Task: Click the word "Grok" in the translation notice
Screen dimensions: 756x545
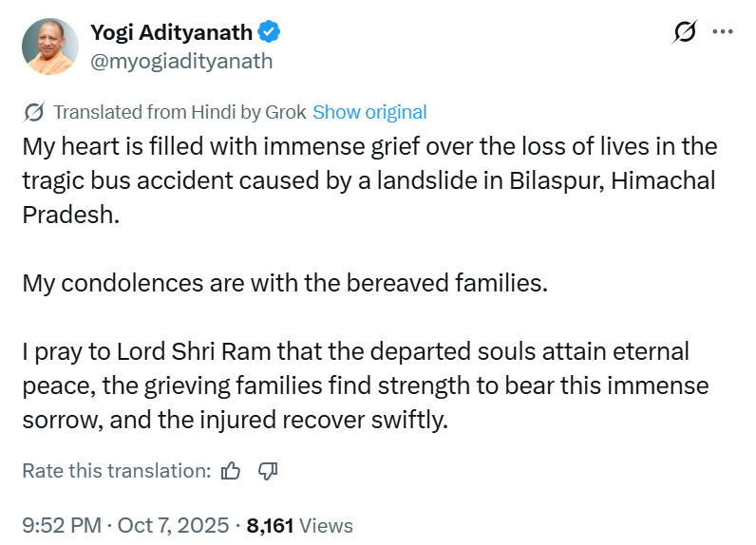Action: coord(286,112)
